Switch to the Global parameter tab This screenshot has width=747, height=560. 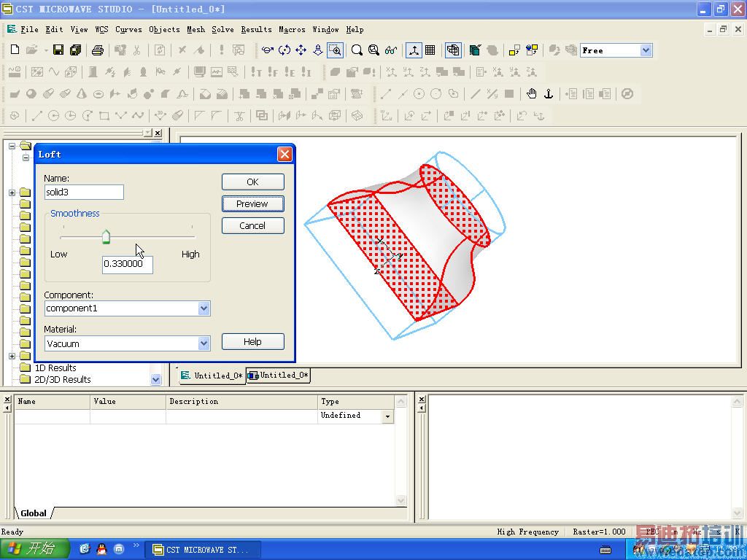pos(34,513)
